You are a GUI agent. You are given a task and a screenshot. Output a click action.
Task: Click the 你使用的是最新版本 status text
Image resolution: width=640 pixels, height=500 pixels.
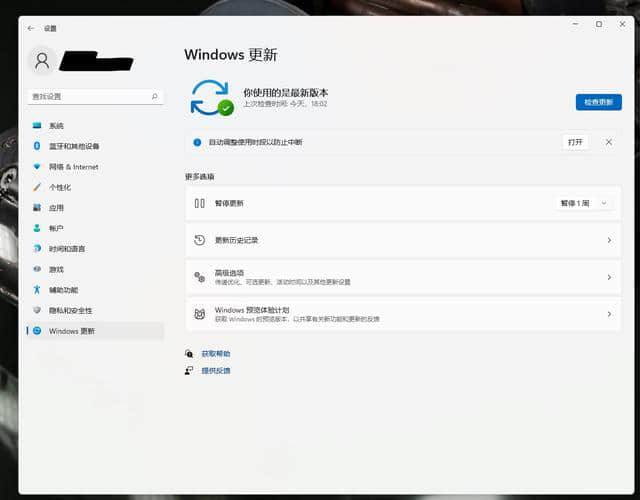coord(285,93)
